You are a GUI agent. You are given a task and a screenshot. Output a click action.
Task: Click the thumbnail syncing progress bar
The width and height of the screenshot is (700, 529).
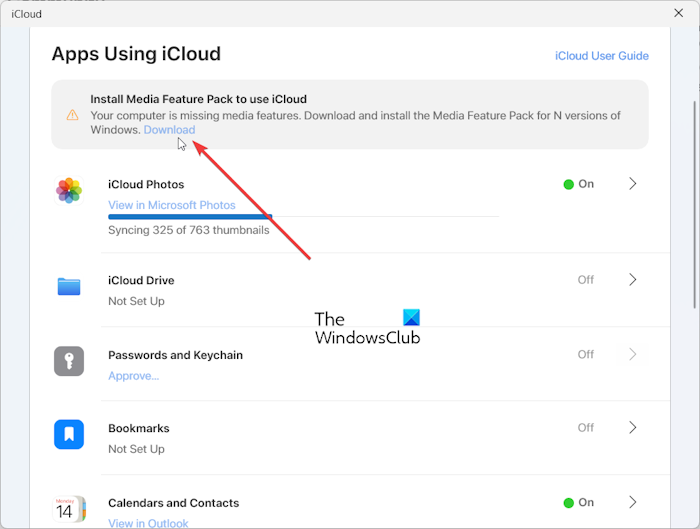304,217
